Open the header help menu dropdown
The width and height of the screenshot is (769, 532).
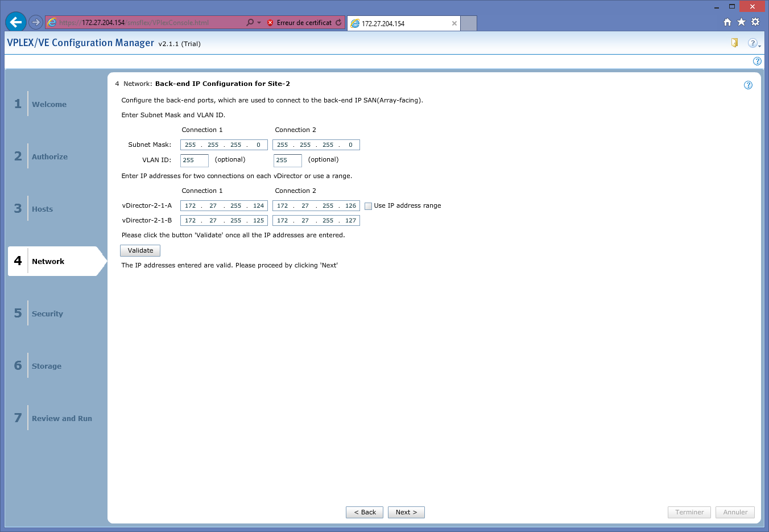tap(754, 43)
